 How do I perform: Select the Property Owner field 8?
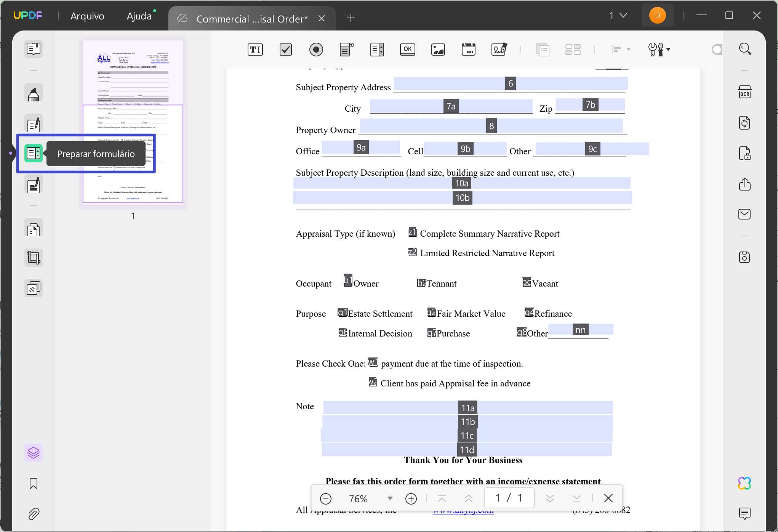coord(491,126)
